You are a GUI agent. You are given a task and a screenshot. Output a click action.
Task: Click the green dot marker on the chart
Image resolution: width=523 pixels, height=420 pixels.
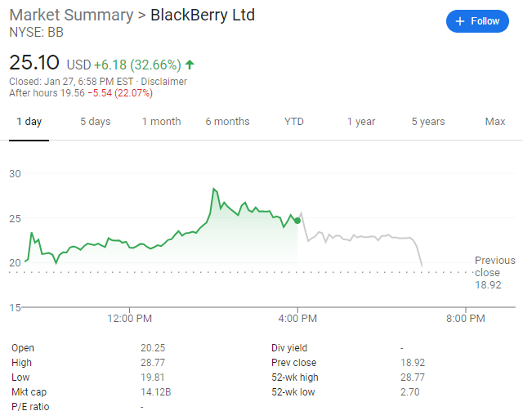click(x=297, y=221)
